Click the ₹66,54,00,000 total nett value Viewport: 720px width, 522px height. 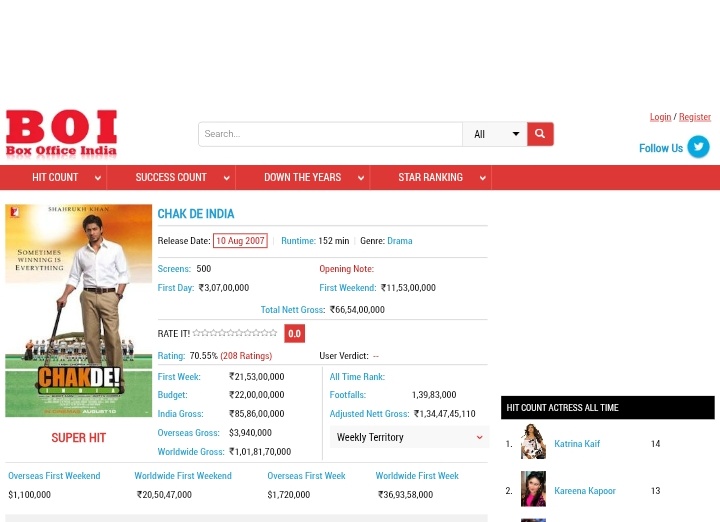(x=357, y=310)
